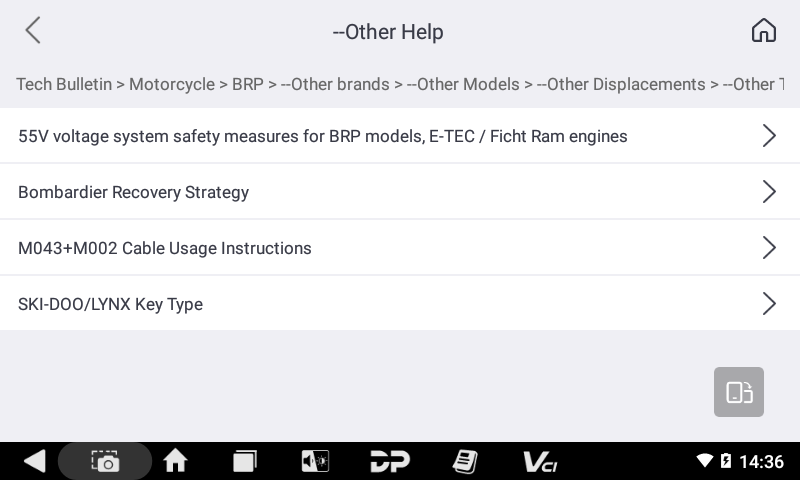
Task: Go to home via top-right house icon
Action: point(763,31)
